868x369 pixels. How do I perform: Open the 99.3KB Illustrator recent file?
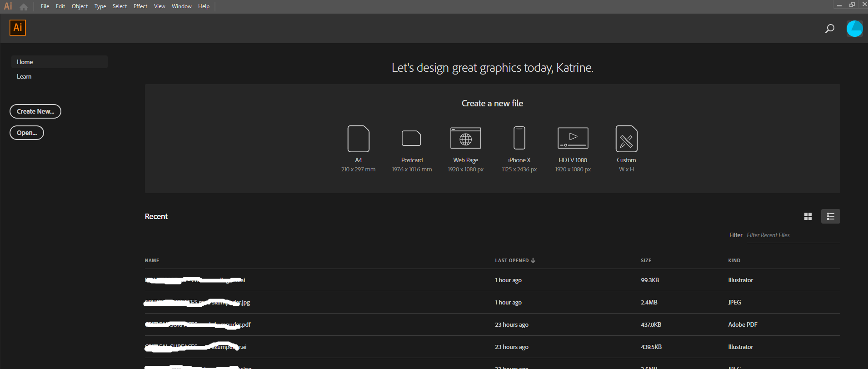tap(492, 280)
